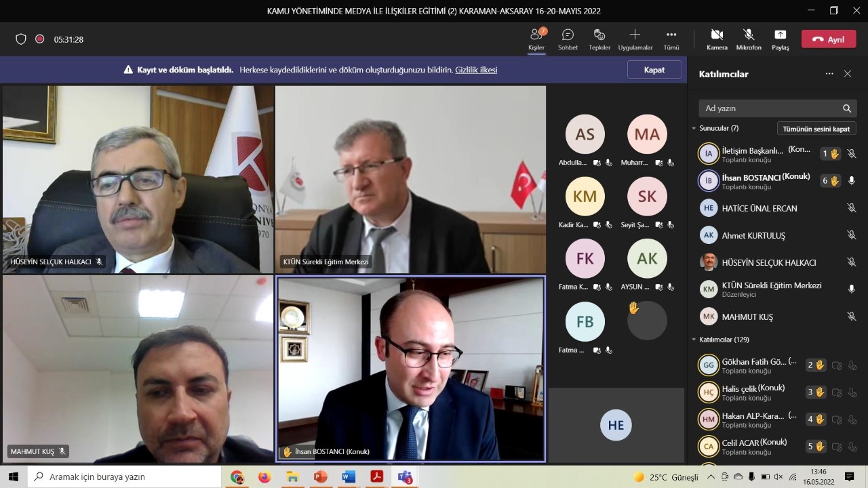
Task: Open Uygulamalar apps button
Action: pyautogui.click(x=635, y=39)
